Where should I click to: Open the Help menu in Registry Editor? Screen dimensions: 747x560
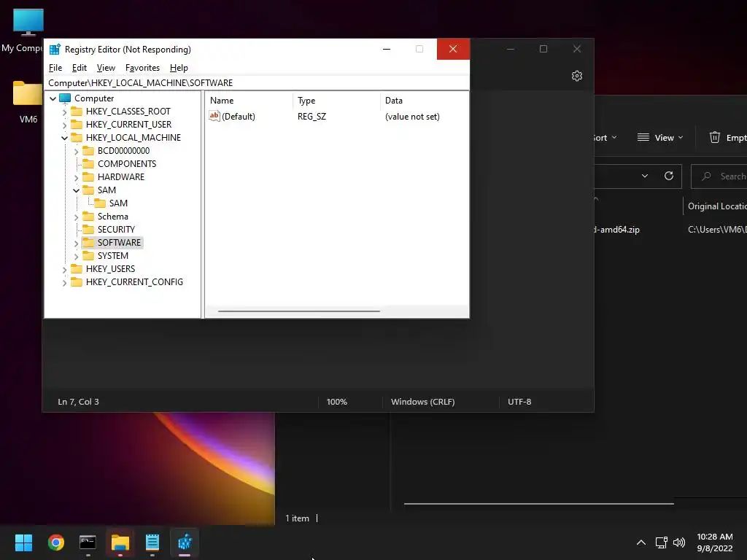tap(179, 68)
